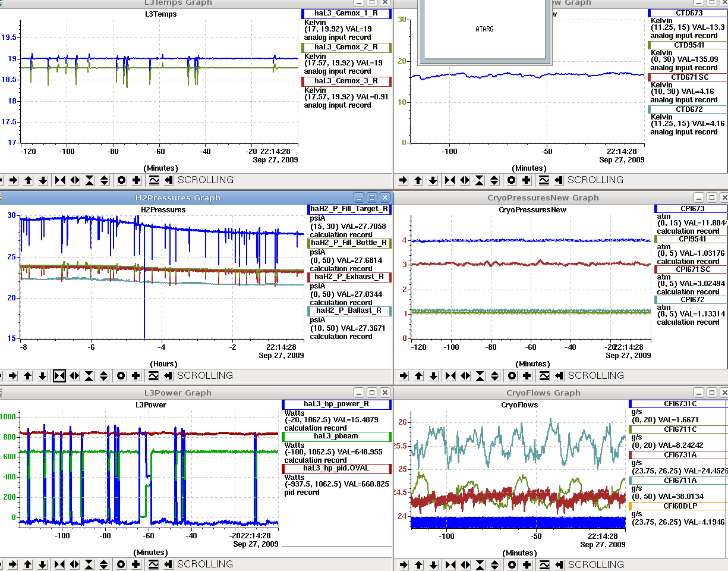Click the plus icon in L3Power toolbar
The height and width of the screenshot is (571, 728).
tap(136, 564)
